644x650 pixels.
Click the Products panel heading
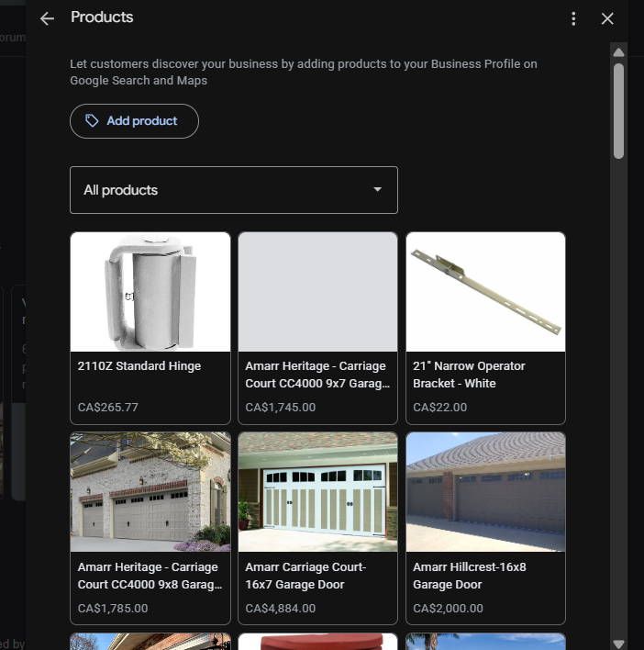coord(102,17)
